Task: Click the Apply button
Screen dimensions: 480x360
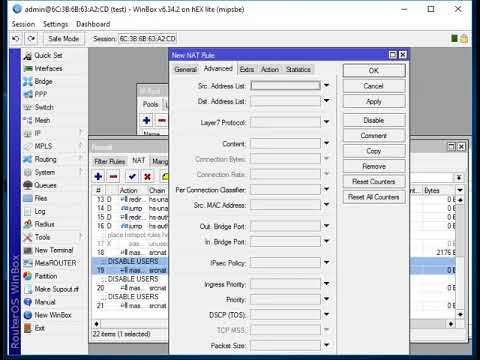Action: tap(374, 101)
